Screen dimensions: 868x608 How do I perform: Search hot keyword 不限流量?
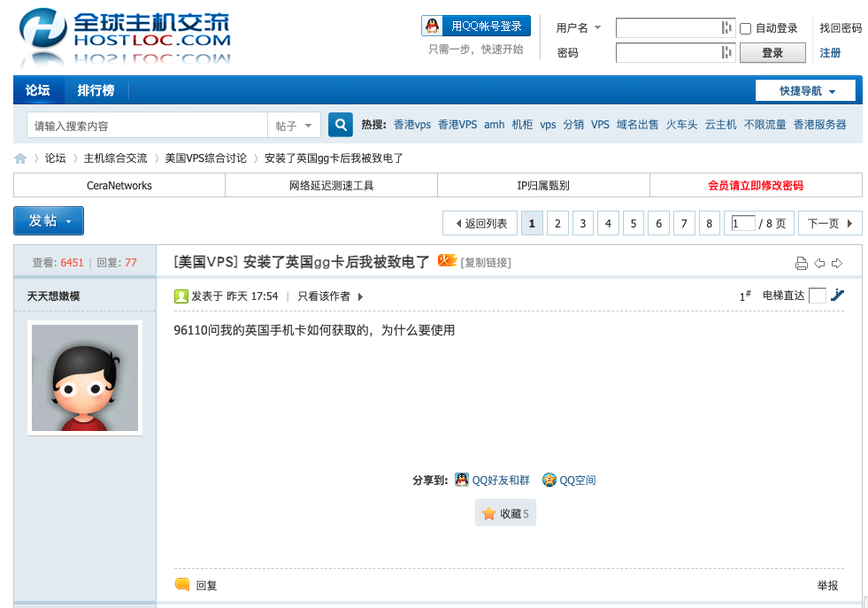pyautogui.click(x=764, y=125)
